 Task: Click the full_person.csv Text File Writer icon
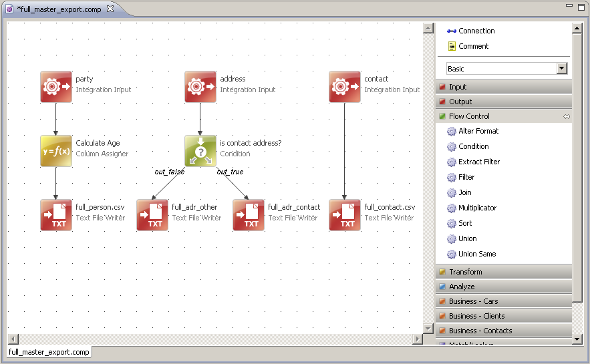(x=56, y=215)
